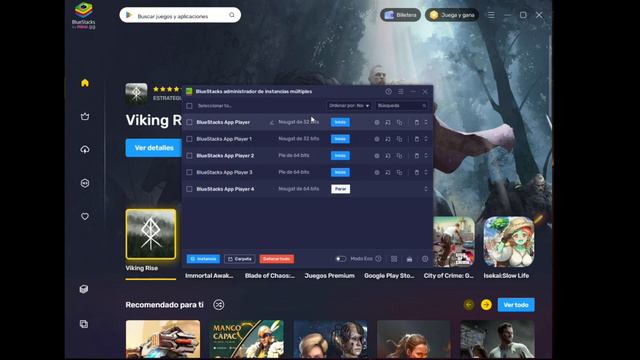
Task: Open the Manco Capac recommended game card
Action: click(247, 340)
